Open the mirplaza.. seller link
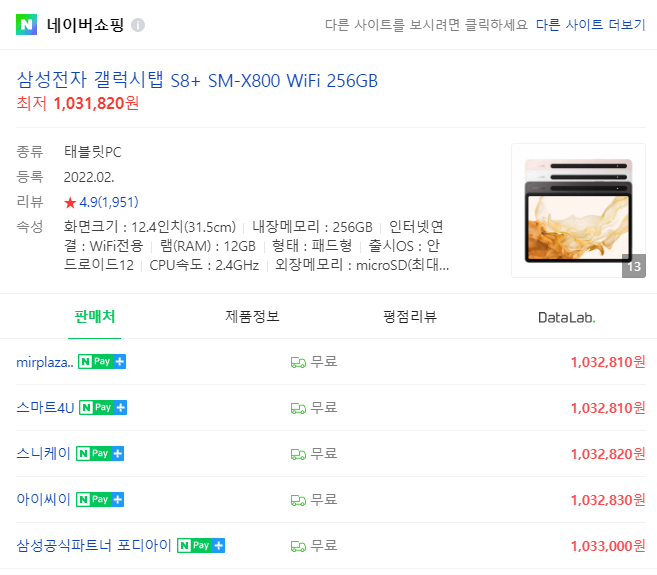Viewport: 657px width, 575px height. pyautogui.click(x=45, y=362)
